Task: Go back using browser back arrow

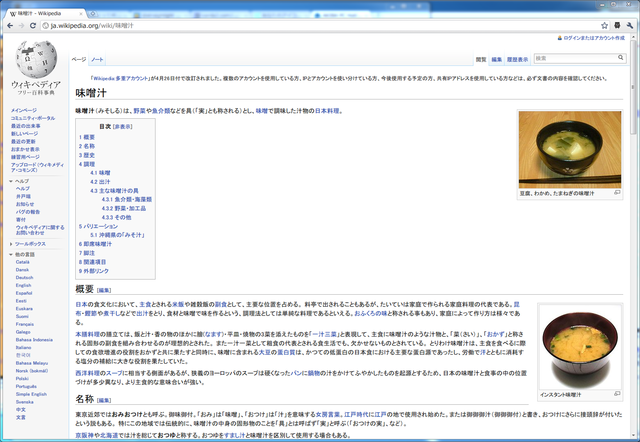Action: tap(10, 25)
